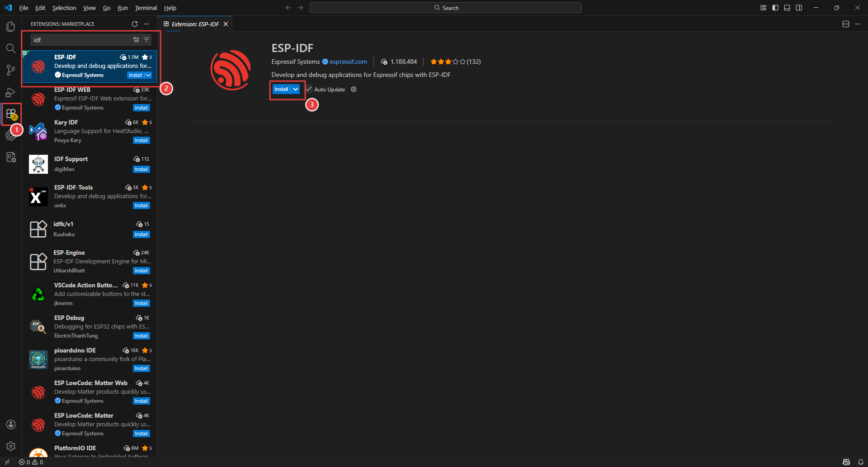
Task: Expand Install dropdown in ESP-IDF list item
Action: [148, 75]
